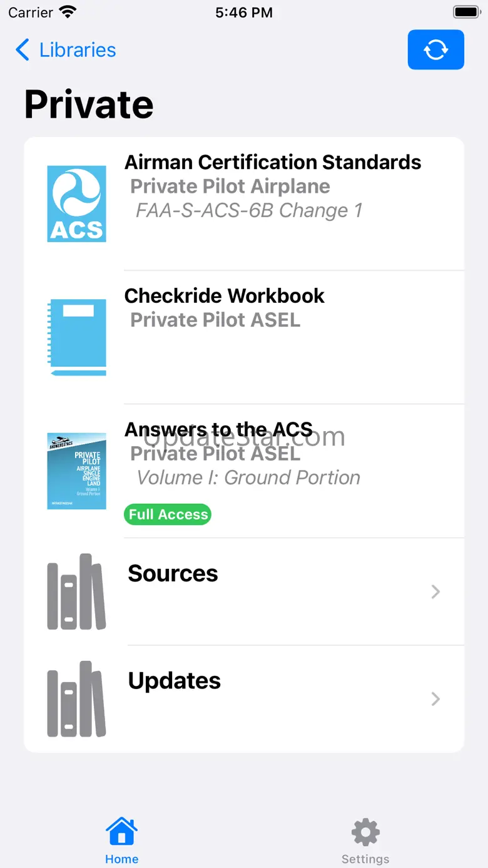
Task: Open Airman Certification Standards title
Action: point(273,162)
